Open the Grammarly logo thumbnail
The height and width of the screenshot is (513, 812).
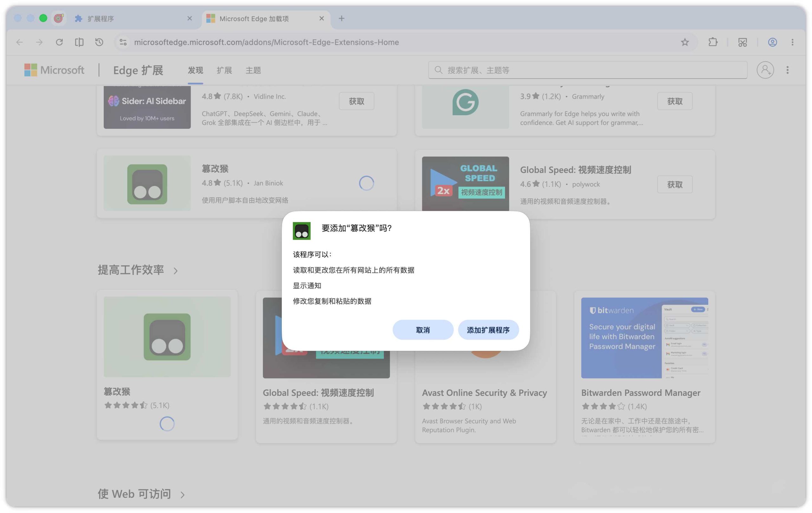465,107
